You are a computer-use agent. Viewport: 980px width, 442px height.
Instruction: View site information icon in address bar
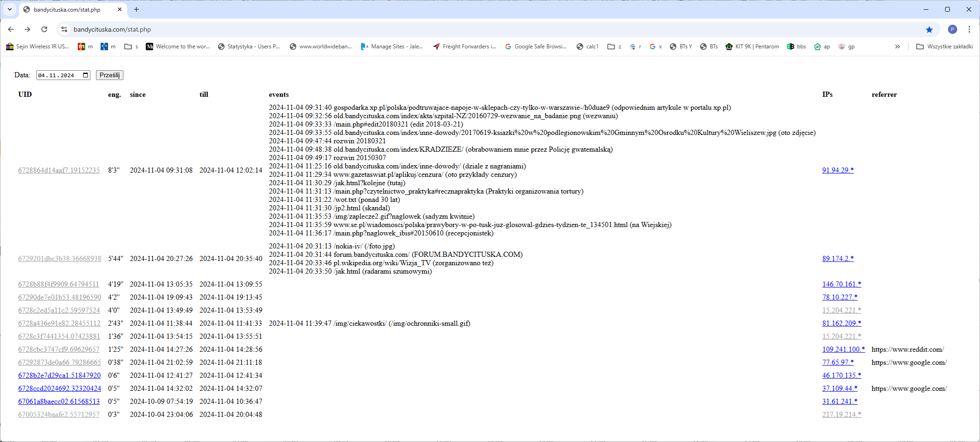[64, 29]
